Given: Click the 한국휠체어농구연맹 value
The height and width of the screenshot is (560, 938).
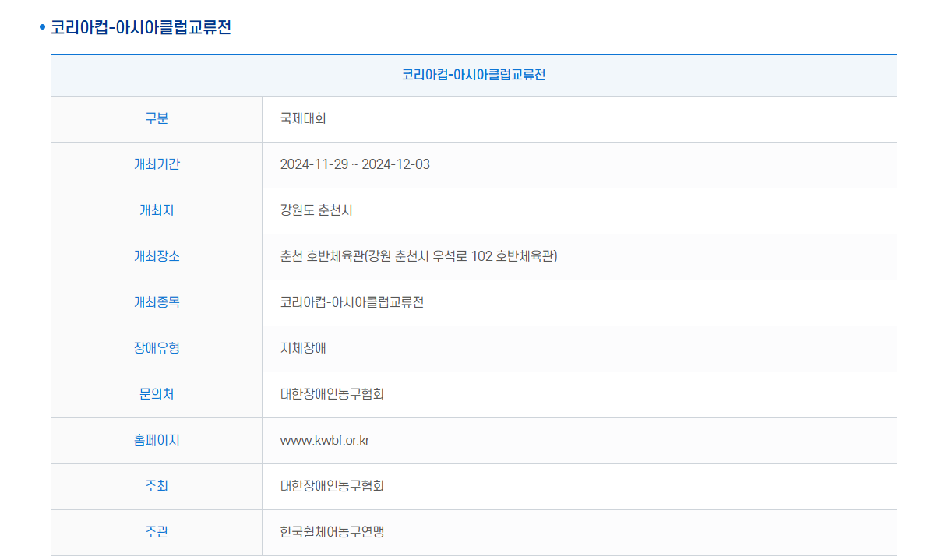Looking at the screenshot, I should [332, 533].
